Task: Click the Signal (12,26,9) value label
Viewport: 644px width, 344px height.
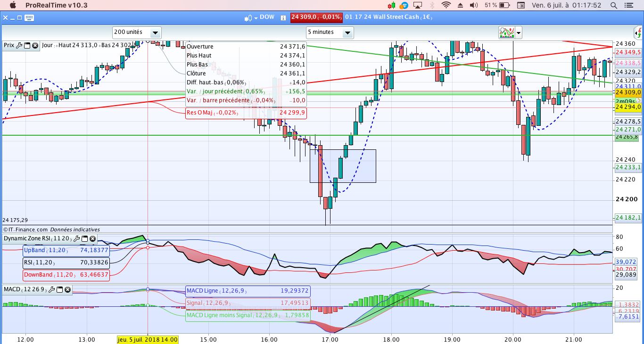Action: tap(248, 303)
